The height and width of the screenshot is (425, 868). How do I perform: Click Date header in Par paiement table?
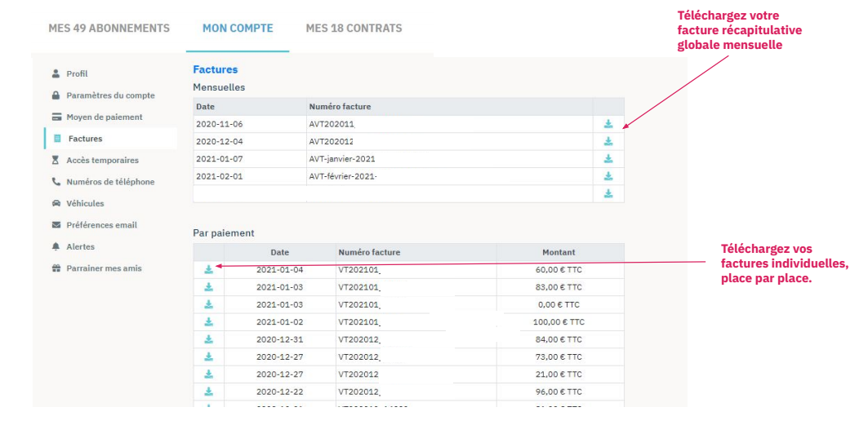tap(280, 253)
